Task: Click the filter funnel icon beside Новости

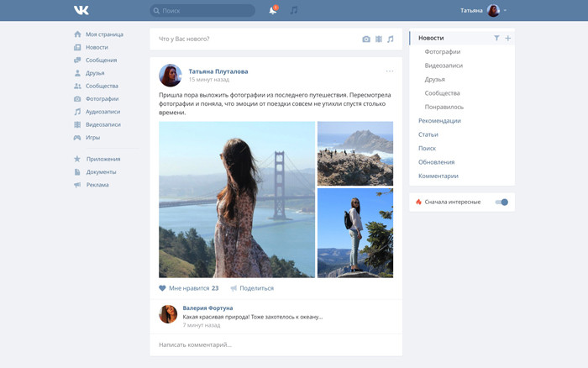Action: coord(496,38)
